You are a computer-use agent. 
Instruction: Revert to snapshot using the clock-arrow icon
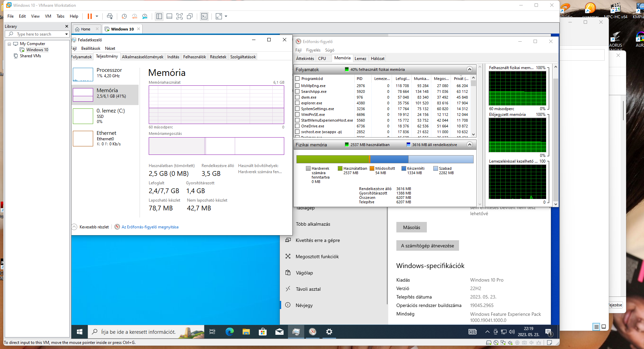(x=134, y=16)
